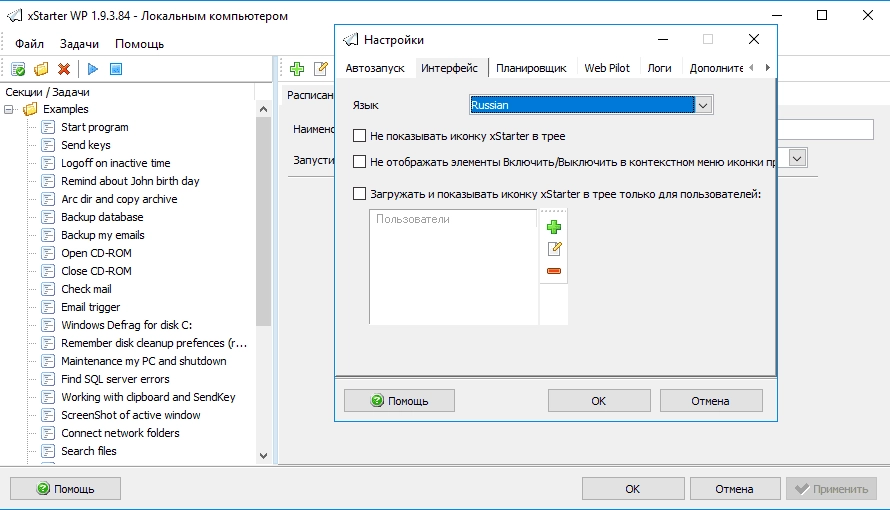890x510 pixels.
Task: Open the Файл menu
Action: (29, 44)
